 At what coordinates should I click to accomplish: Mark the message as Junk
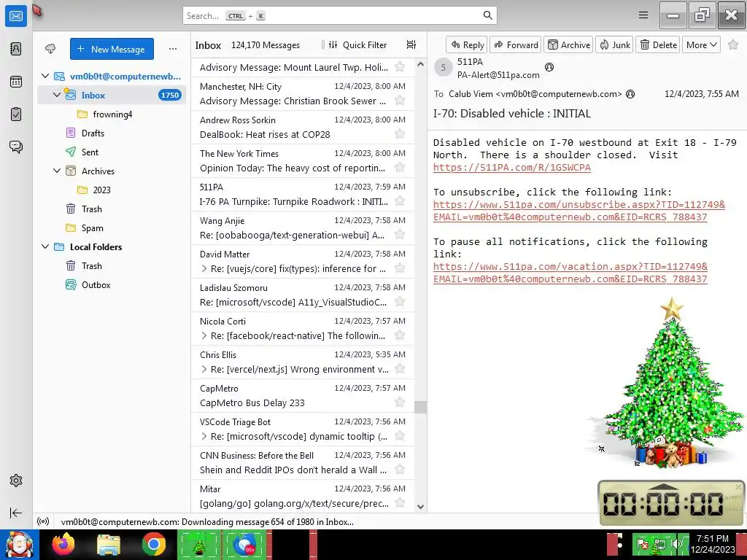click(614, 44)
